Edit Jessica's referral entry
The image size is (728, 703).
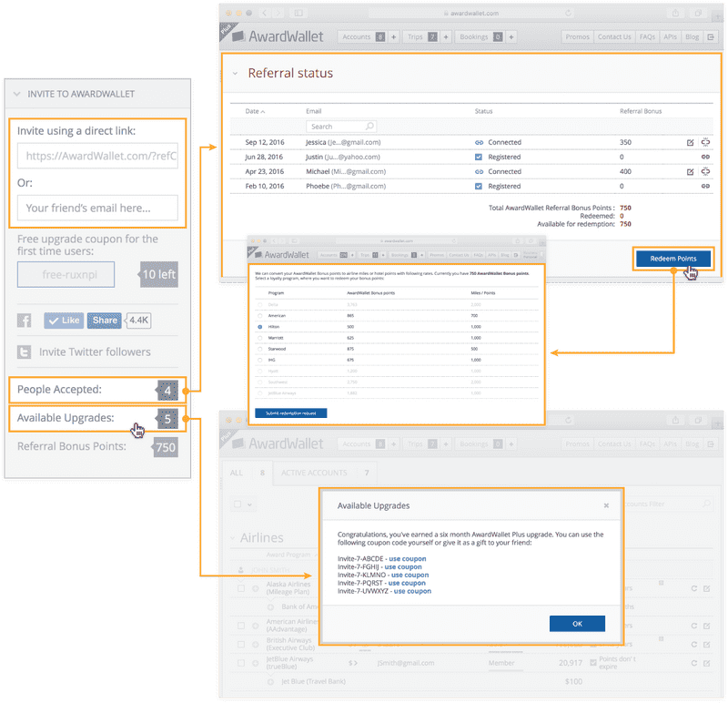[690, 143]
